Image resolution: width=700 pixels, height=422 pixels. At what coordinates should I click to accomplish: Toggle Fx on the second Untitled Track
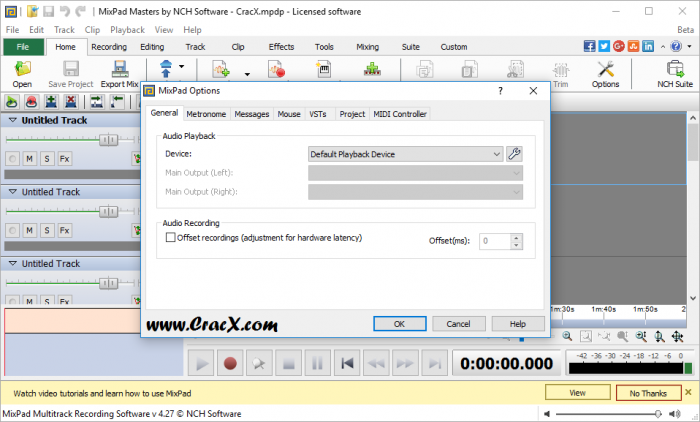[x=64, y=230]
